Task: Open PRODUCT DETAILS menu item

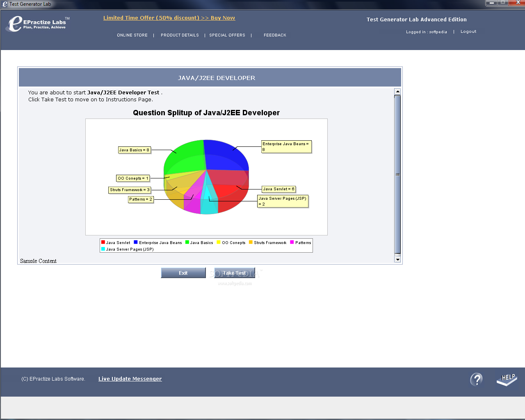Action: (180, 35)
